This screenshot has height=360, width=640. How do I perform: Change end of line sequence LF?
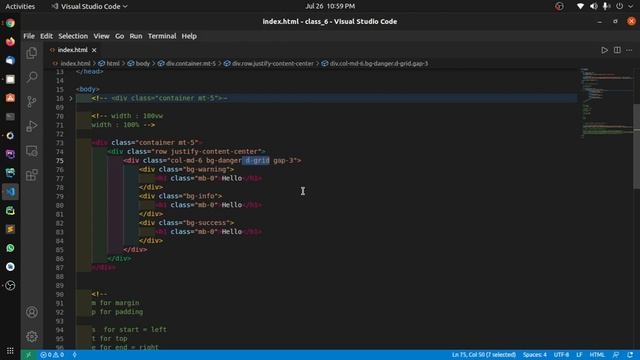pyautogui.click(x=579, y=355)
